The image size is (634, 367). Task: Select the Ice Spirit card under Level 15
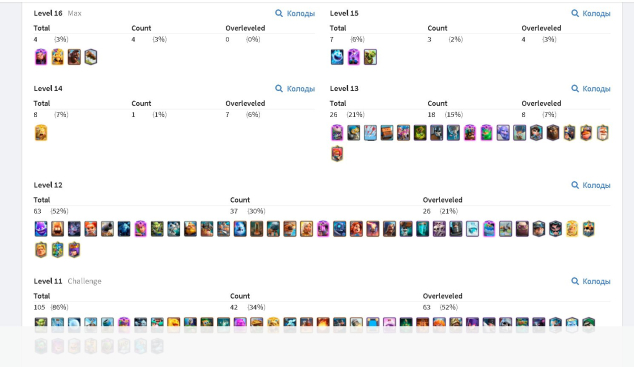click(x=337, y=57)
